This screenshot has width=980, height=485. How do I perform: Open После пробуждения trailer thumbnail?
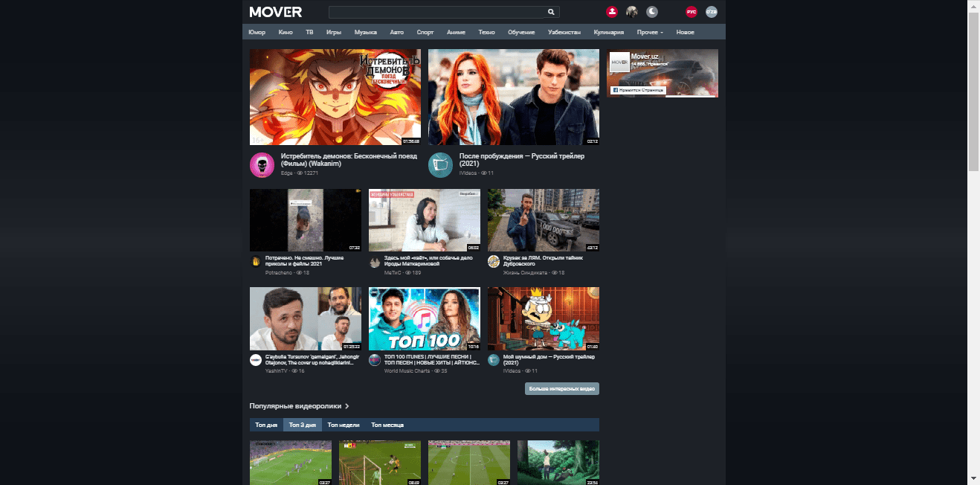(514, 97)
